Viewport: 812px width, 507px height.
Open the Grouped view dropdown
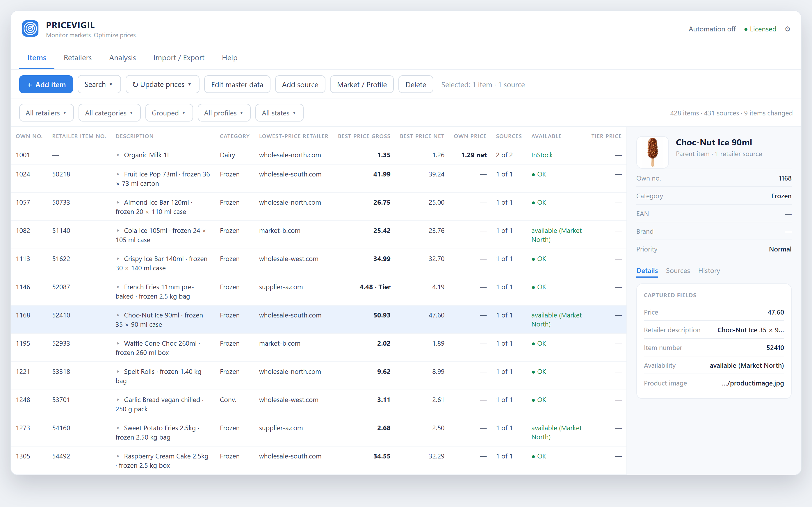[x=169, y=113]
